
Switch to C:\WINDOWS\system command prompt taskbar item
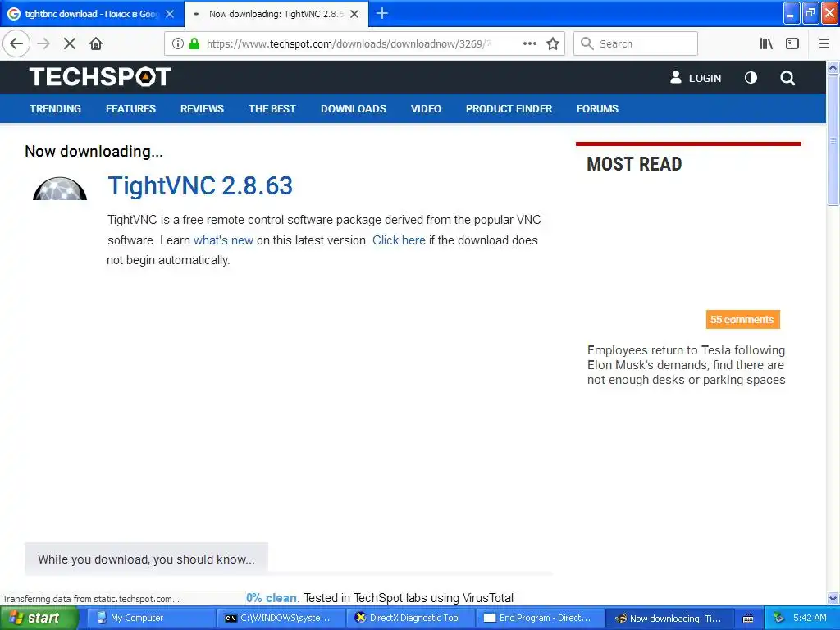point(281,618)
